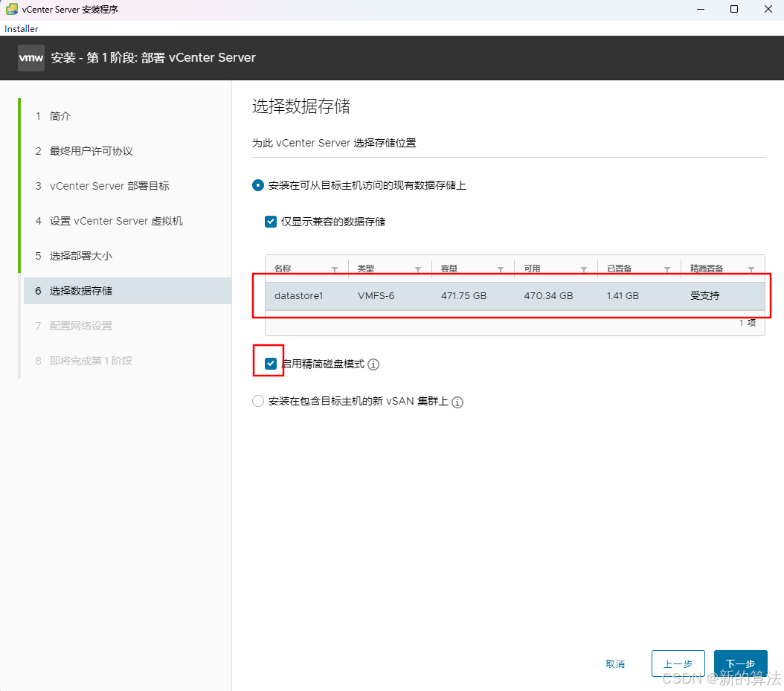Open the Installer menu

click(21, 28)
